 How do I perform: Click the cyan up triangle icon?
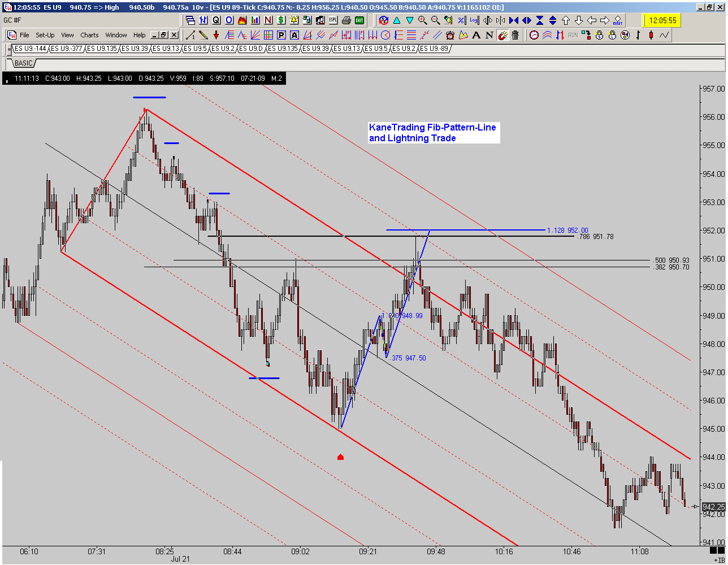coord(397,20)
